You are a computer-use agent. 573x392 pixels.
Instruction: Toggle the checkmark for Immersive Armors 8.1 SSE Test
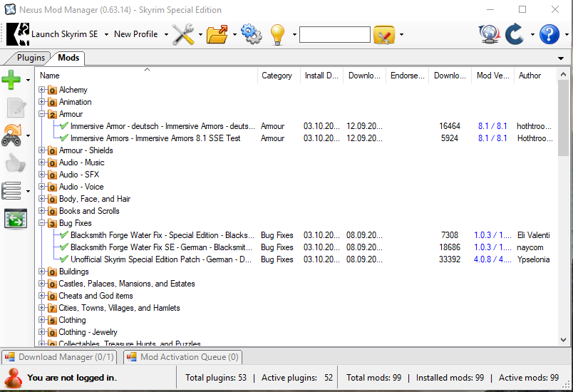coord(64,138)
